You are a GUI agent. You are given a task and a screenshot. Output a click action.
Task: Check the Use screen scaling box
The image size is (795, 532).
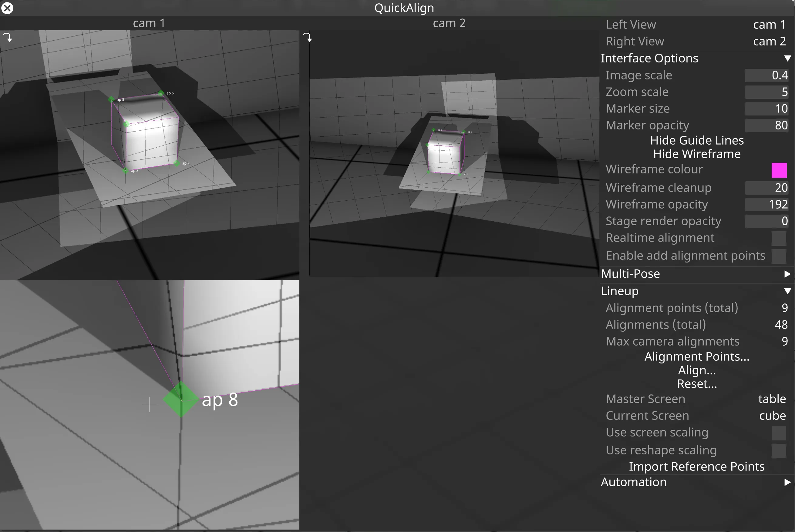click(778, 433)
